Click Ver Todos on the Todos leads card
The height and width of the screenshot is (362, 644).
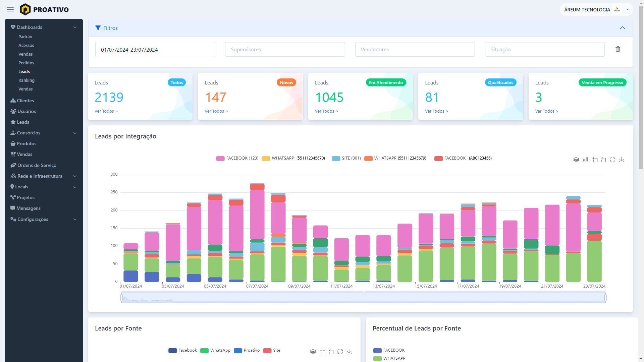click(x=106, y=111)
